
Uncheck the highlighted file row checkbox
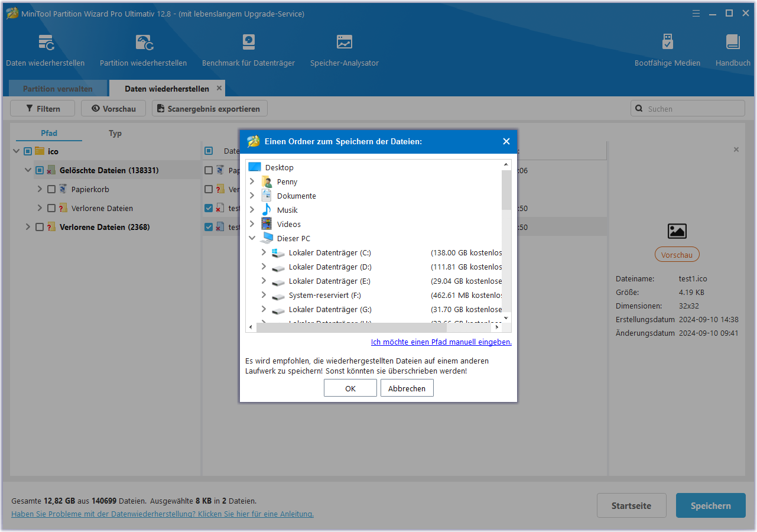click(x=209, y=227)
